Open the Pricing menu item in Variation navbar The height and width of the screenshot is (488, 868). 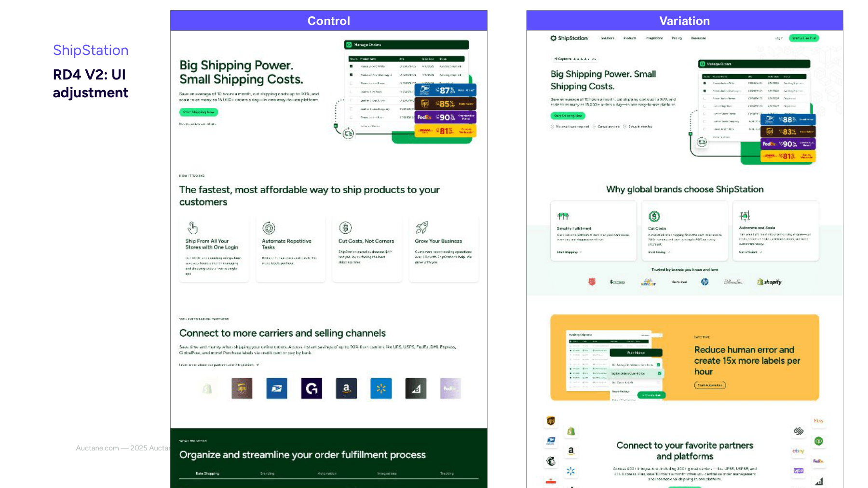pyautogui.click(x=677, y=38)
